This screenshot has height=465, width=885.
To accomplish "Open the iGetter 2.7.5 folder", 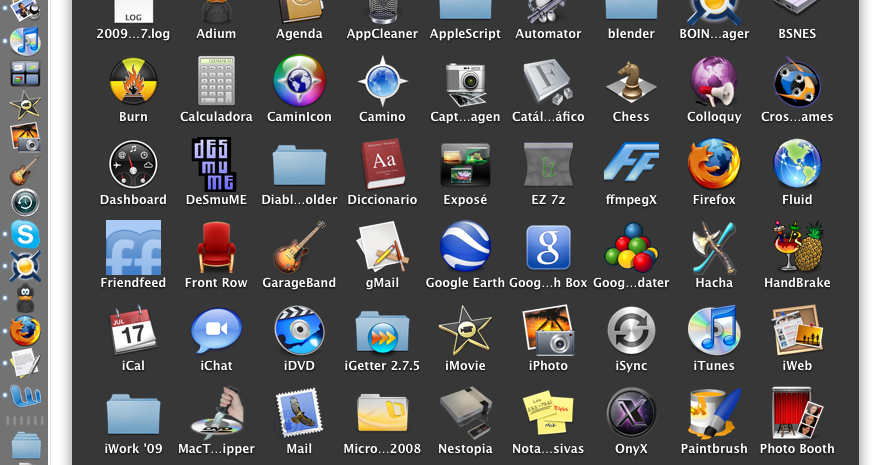I will tap(382, 332).
